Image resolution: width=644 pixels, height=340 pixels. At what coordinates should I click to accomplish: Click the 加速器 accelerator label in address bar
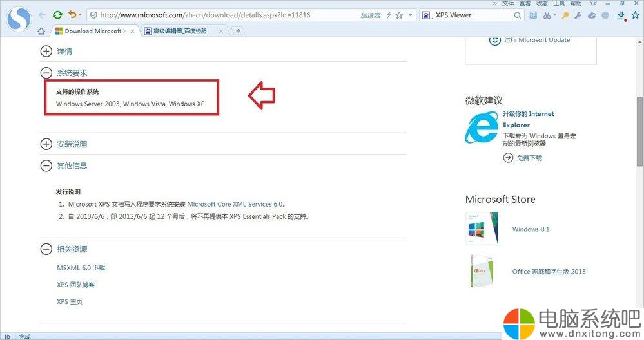tap(371, 15)
